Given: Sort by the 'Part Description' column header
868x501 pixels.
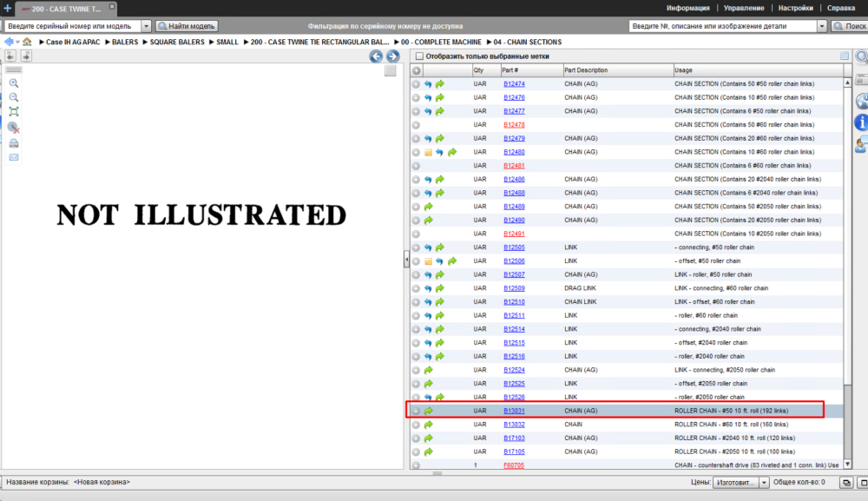Looking at the screenshot, I should point(618,70).
